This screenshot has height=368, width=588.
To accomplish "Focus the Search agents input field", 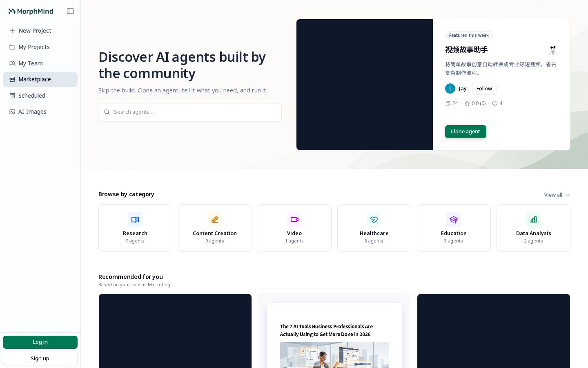I will point(190,112).
